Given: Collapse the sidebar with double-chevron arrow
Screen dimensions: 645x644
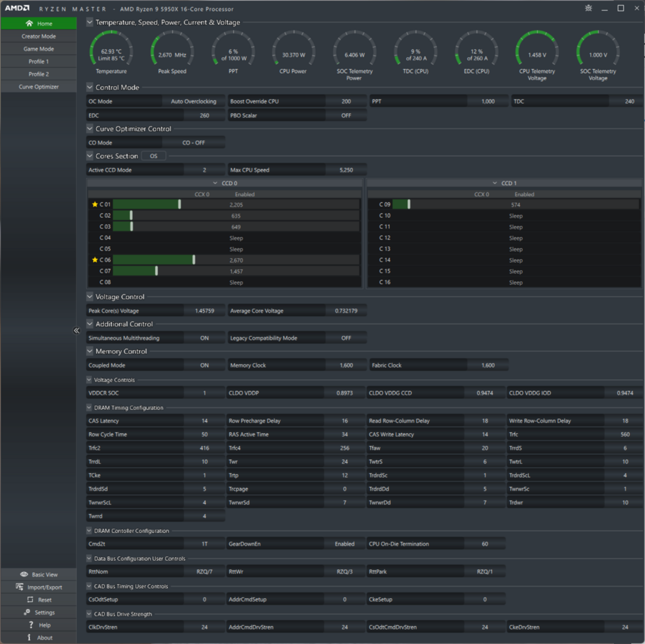Looking at the screenshot, I should pos(76,330).
